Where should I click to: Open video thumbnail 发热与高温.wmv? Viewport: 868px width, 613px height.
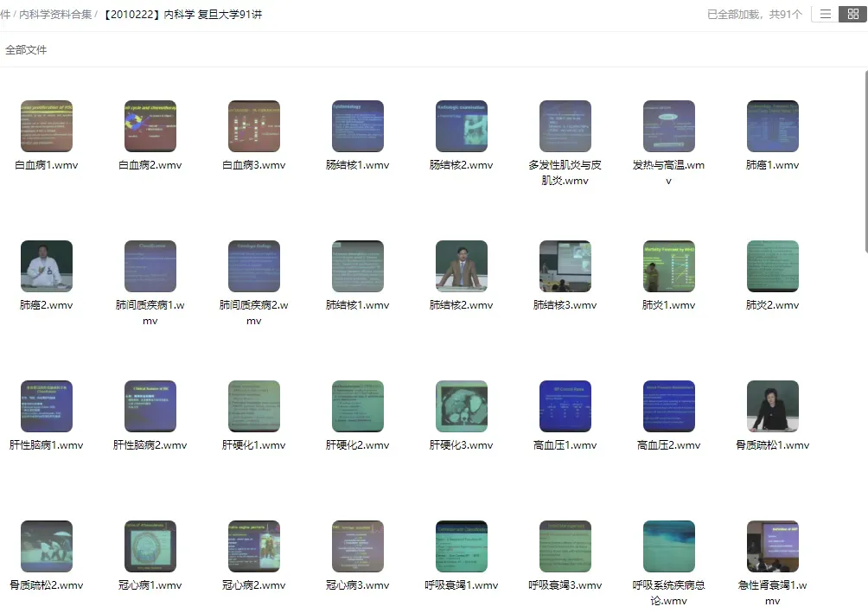[x=668, y=126]
